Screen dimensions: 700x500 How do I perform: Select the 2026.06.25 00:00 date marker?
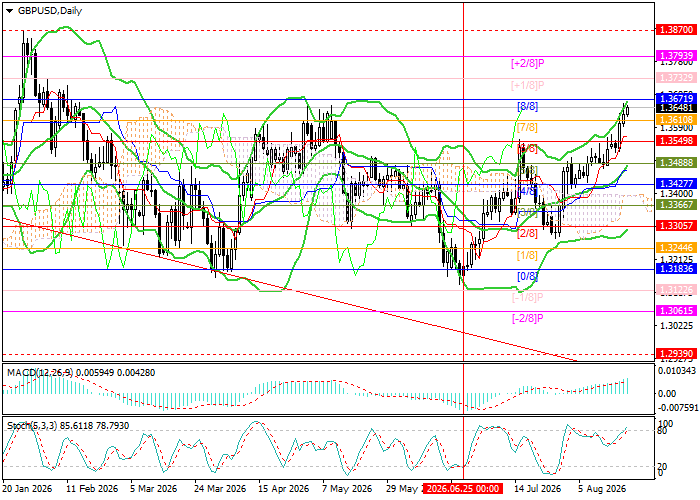pos(462,488)
